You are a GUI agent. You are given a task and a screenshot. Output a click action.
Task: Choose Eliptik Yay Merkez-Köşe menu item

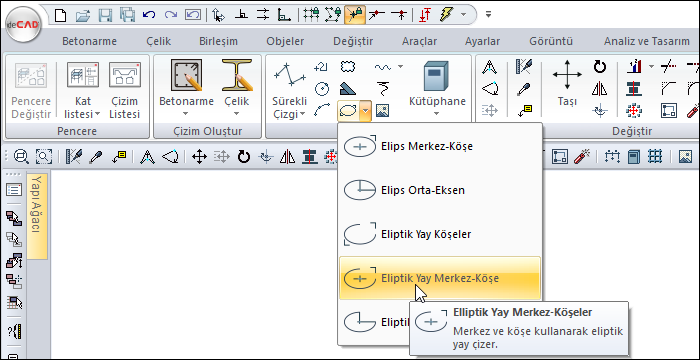[x=440, y=278]
